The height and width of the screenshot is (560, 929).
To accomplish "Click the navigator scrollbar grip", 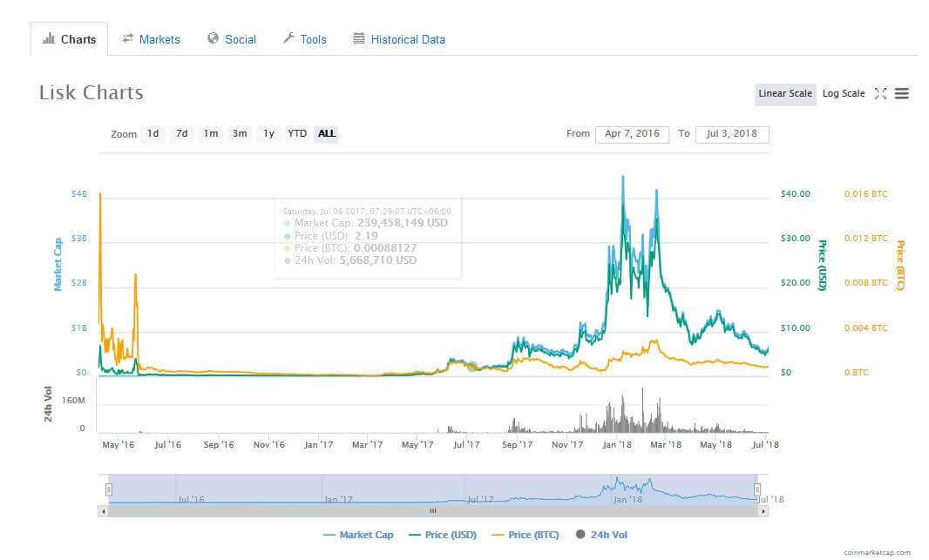I will point(433,511).
